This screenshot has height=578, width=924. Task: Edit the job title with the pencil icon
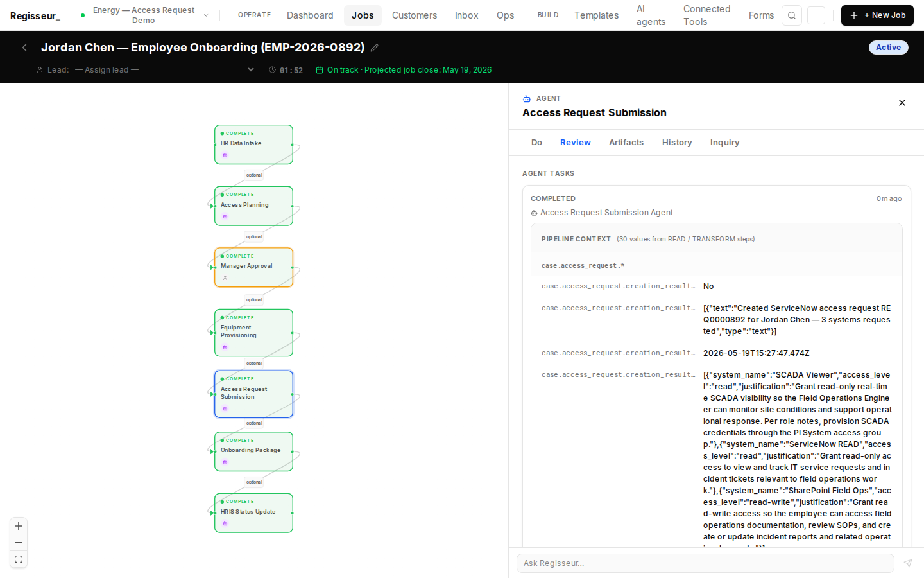[375, 48]
